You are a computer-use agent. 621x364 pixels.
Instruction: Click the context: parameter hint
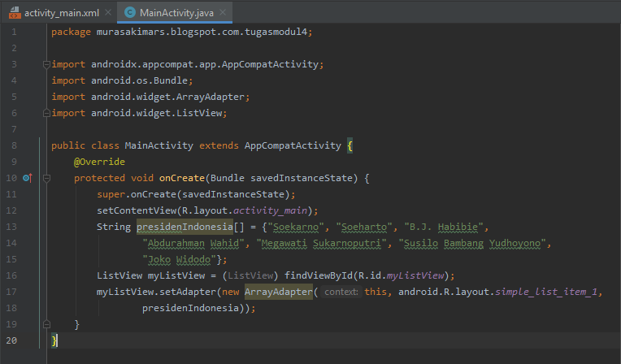click(x=341, y=292)
